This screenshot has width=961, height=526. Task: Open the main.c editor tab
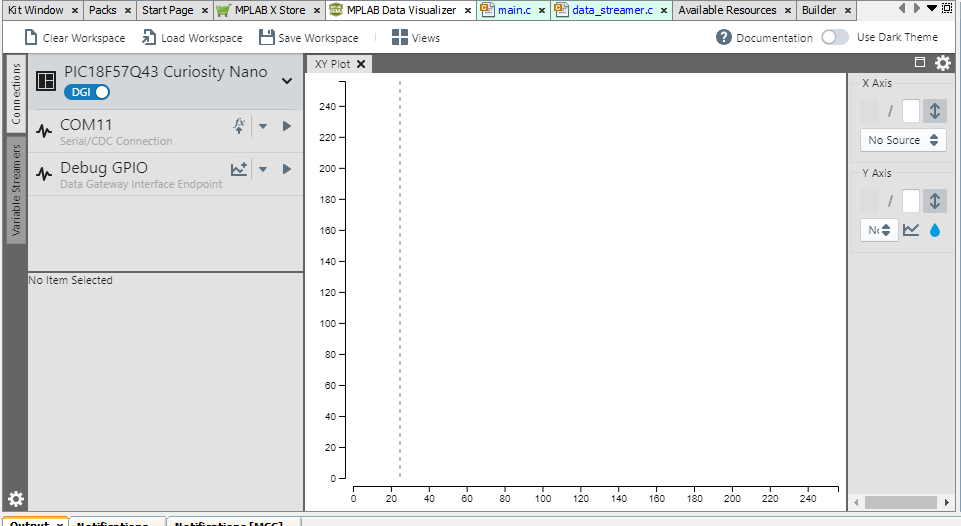coord(514,10)
